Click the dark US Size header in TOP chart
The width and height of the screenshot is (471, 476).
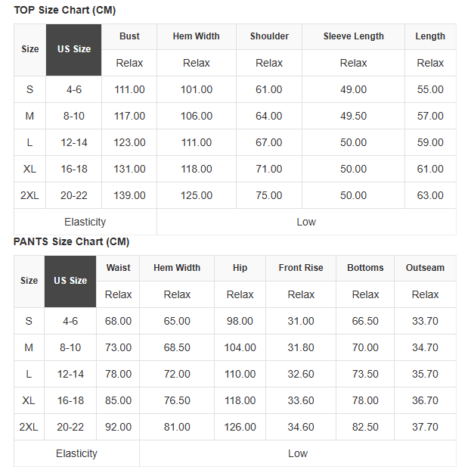click(x=73, y=50)
